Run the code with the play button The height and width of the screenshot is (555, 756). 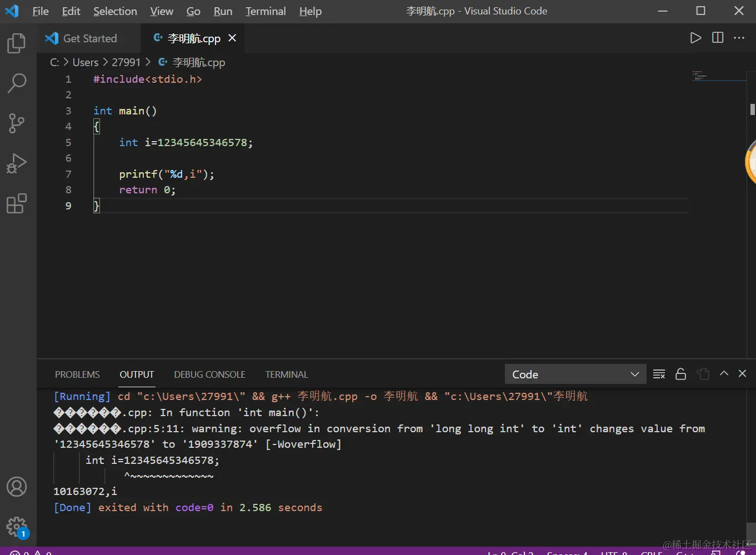click(x=695, y=38)
